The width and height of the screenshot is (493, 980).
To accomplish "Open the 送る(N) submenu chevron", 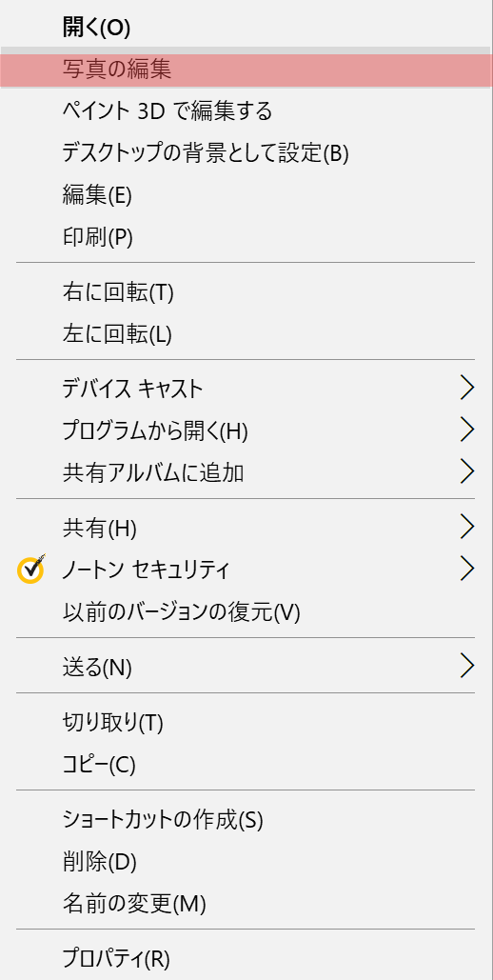I will pyautogui.click(x=467, y=665).
